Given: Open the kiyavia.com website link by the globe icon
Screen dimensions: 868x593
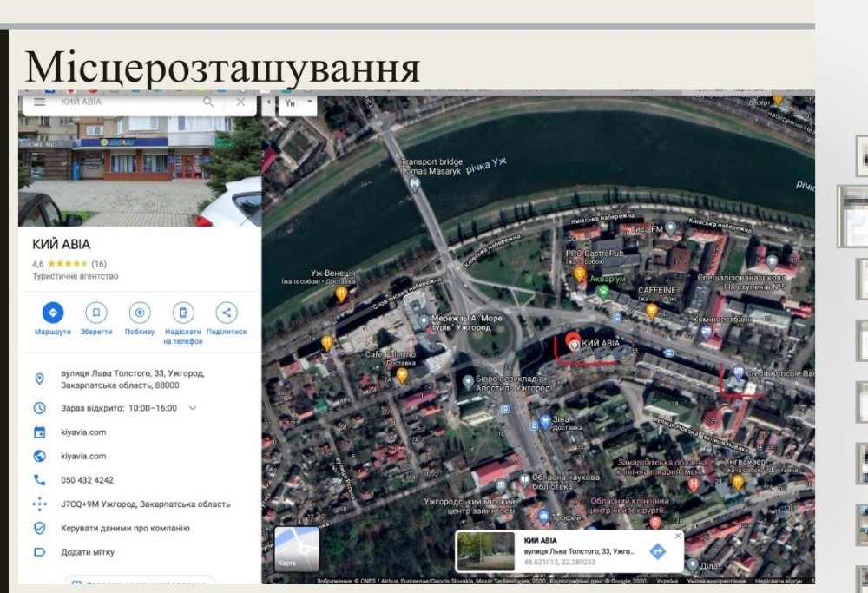Looking at the screenshot, I should click(83, 456).
